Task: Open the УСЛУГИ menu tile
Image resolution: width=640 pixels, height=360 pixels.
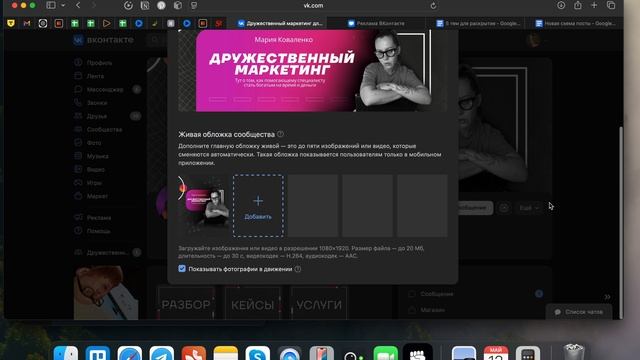Action: click(x=319, y=303)
